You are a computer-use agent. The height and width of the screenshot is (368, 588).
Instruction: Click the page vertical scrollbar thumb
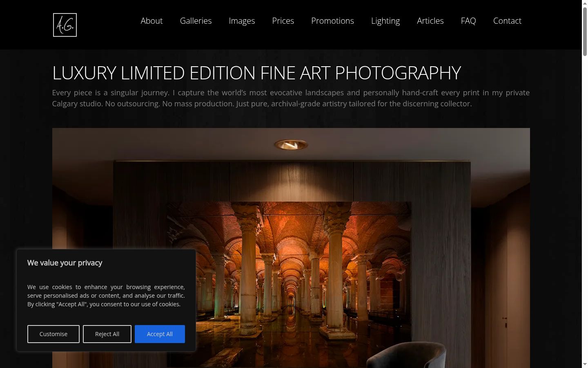pos(585,31)
